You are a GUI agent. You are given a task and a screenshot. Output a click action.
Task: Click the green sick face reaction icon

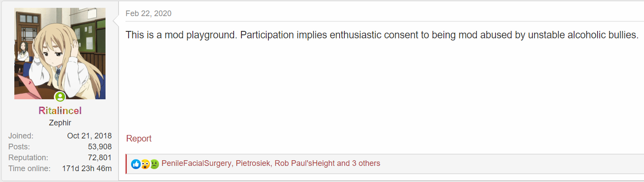pyautogui.click(x=154, y=164)
